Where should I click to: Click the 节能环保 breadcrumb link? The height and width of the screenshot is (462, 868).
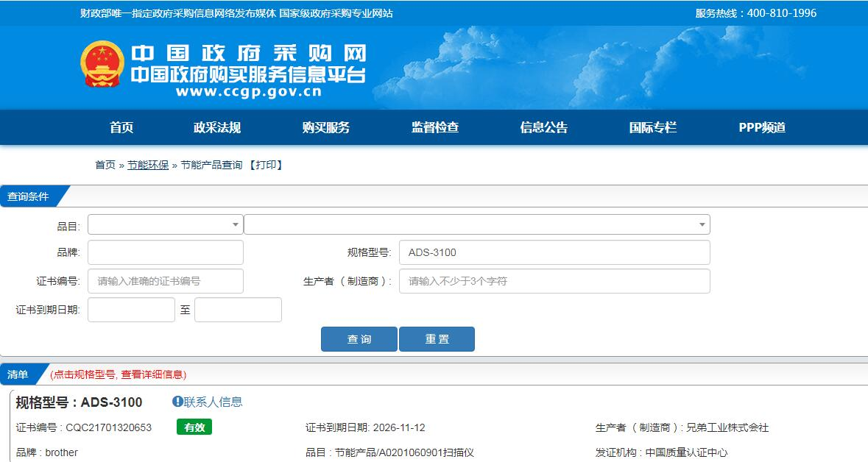click(x=148, y=165)
